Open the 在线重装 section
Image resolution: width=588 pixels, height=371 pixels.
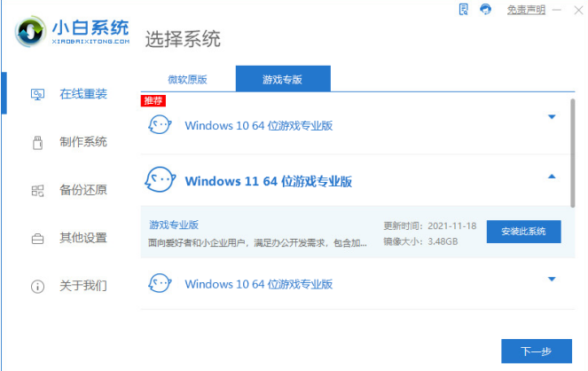83,94
